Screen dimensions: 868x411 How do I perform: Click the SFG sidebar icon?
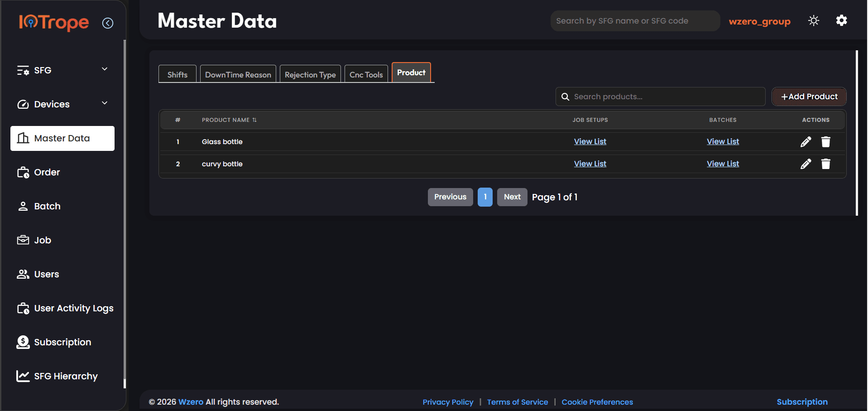click(x=23, y=70)
